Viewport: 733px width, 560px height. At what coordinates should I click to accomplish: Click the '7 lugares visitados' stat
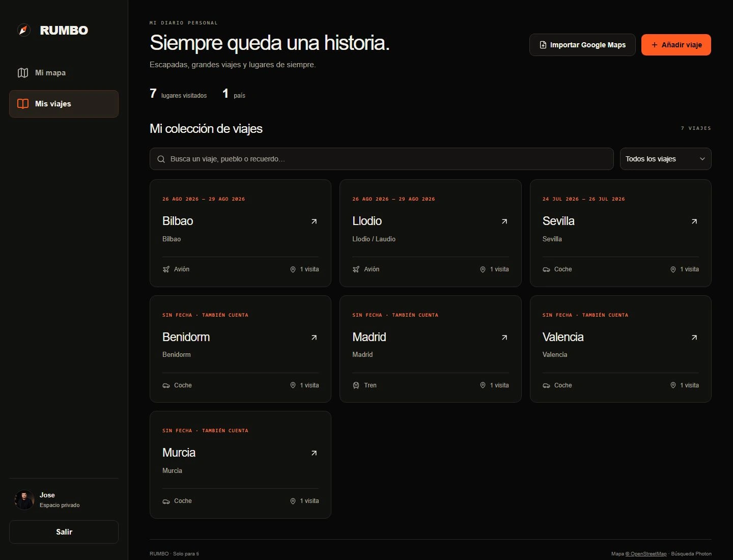coord(178,94)
